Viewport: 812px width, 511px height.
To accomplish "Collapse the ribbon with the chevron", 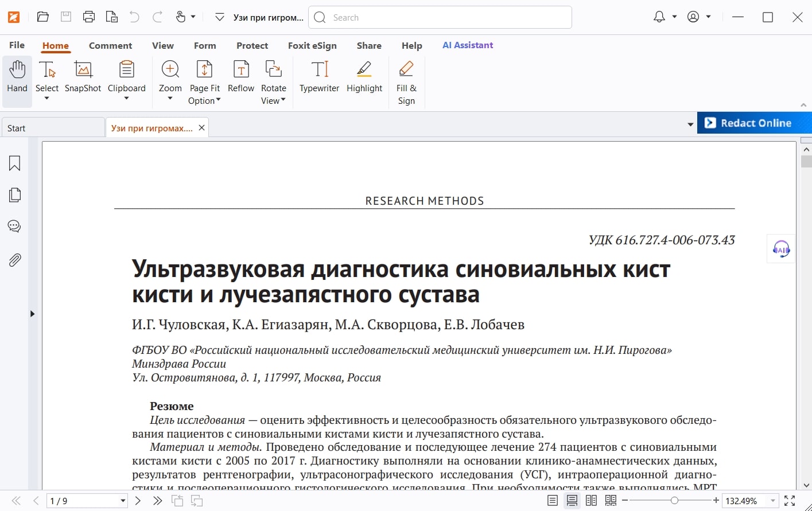I will point(803,105).
